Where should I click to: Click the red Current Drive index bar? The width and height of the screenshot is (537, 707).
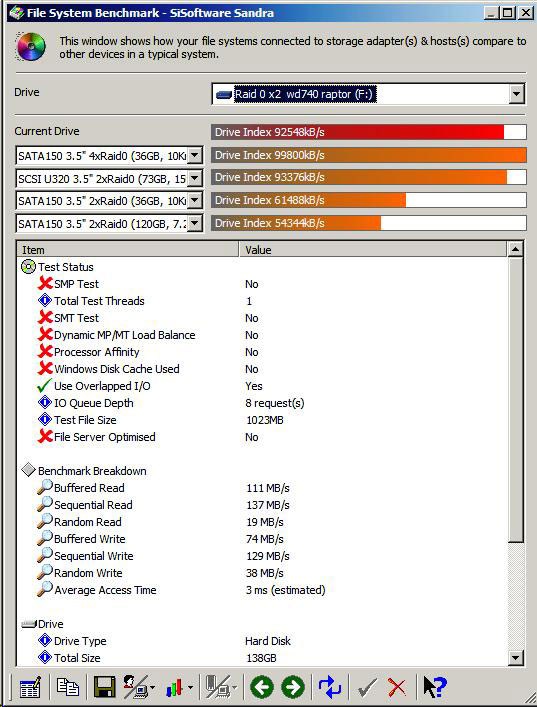coord(368,132)
